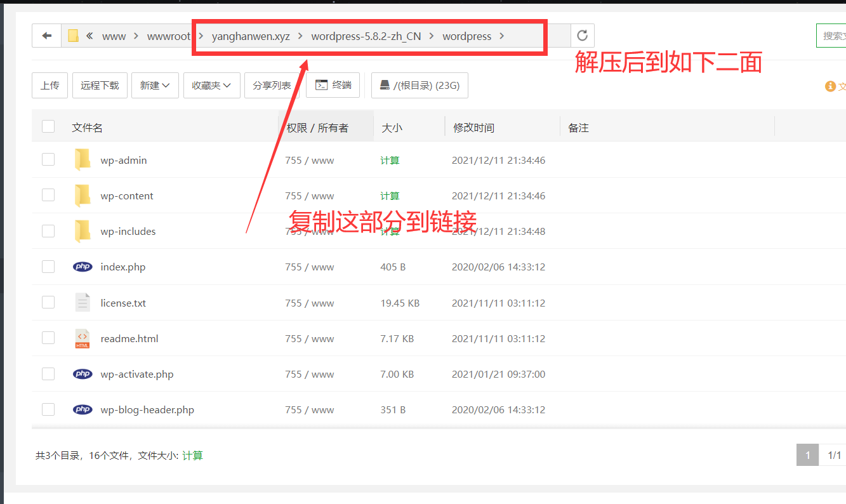
Task: Click the 上传 upload button
Action: click(50, 85)
